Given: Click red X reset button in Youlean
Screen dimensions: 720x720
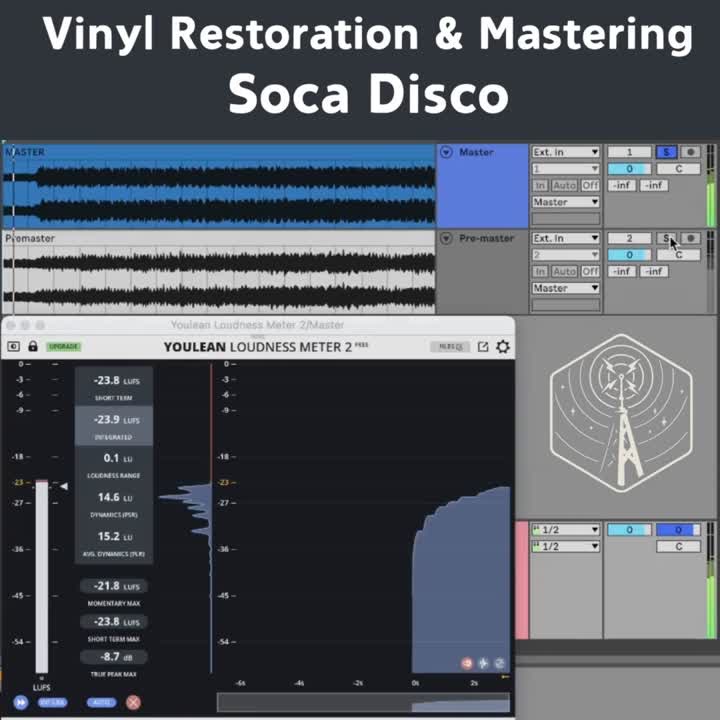Looking at the screenshot, I should click(133, 702).
